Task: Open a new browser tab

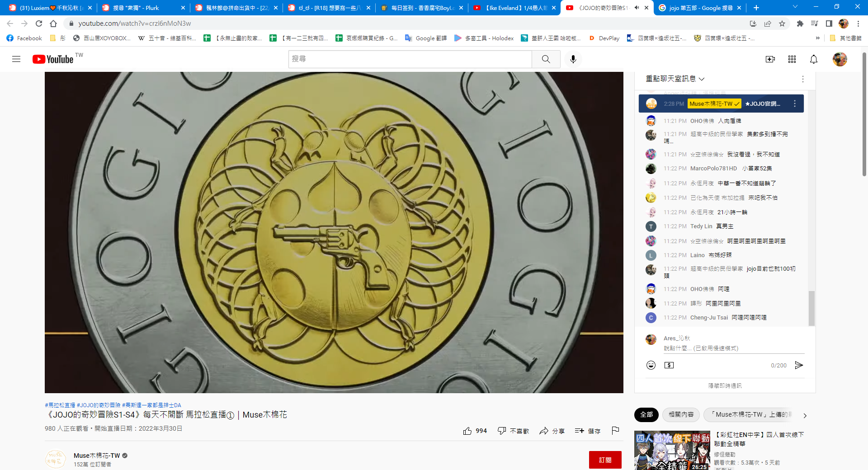Action: pyautogui.click(x=756, y=8)
